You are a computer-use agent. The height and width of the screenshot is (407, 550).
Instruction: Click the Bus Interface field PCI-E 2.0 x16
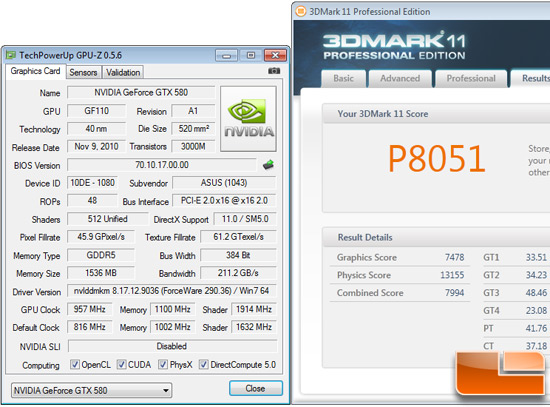click(x=224, y=201)
